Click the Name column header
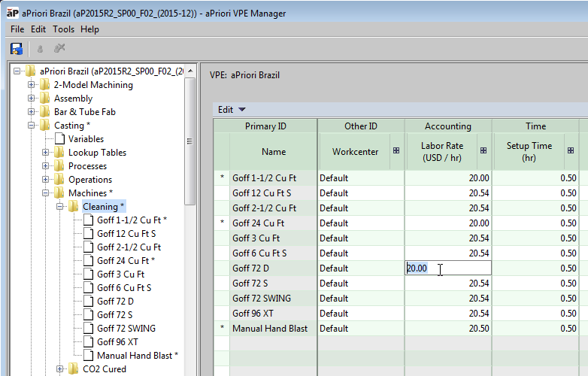This screenshot has width=588, height=376. [274, 152]
